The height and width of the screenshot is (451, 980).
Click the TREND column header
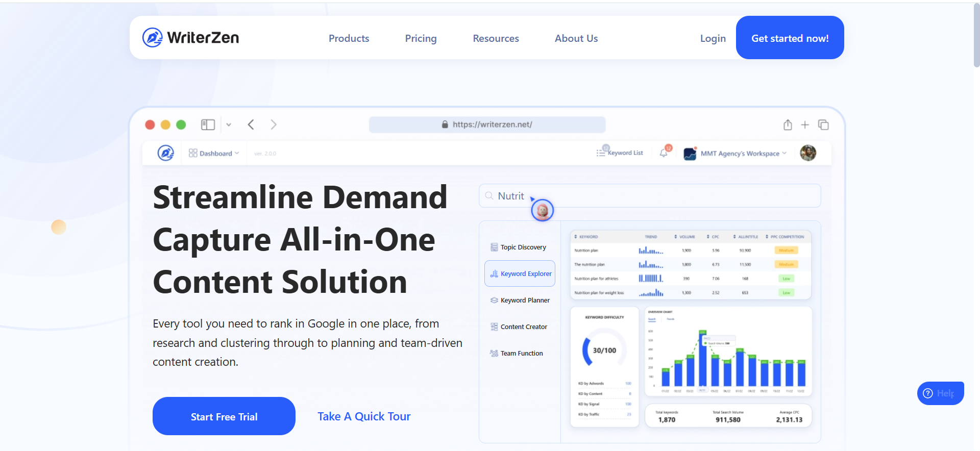pos(651,237)
